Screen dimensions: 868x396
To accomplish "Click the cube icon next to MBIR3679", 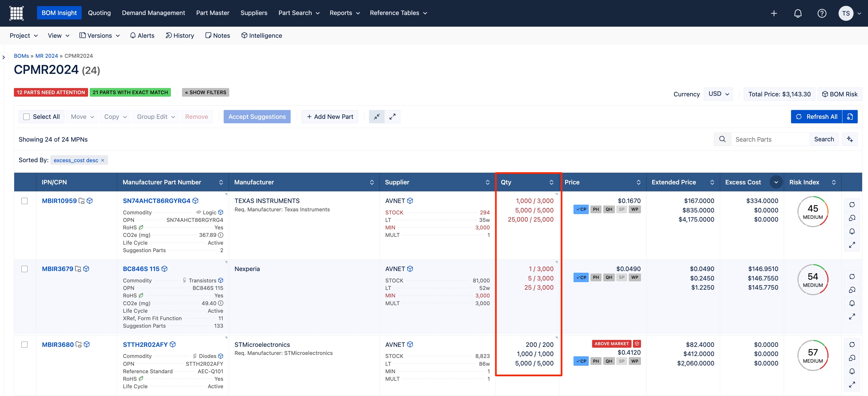I will (86, 269).
